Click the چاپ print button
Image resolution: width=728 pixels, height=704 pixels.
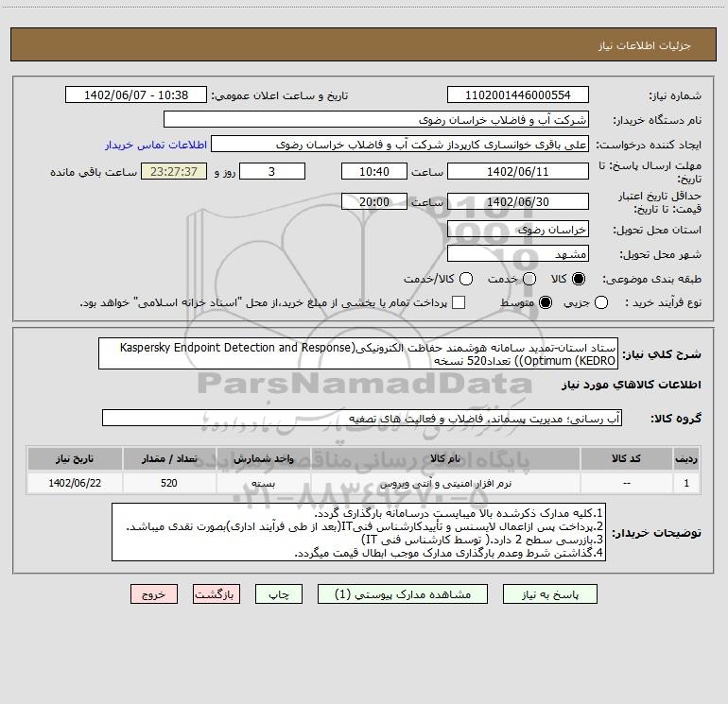coord(279,594)
